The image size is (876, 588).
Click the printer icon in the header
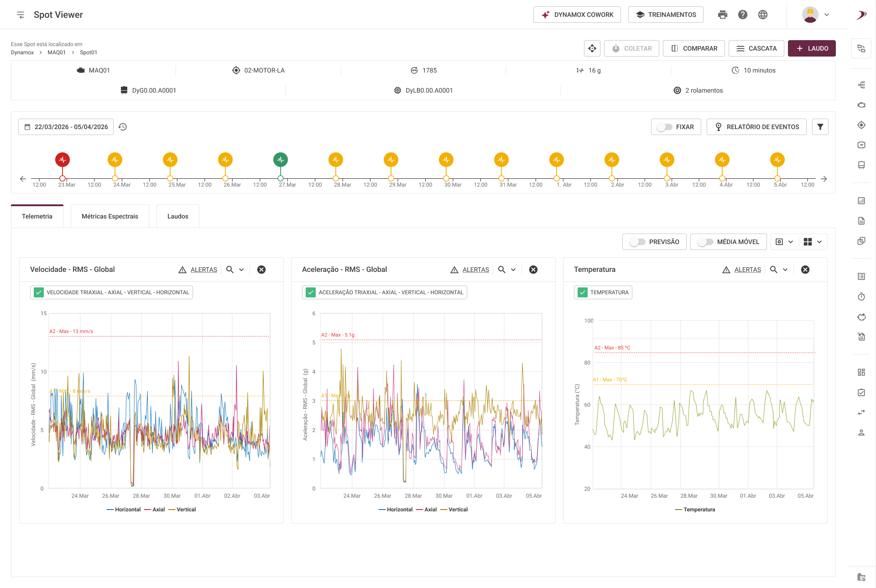[723, 15]
